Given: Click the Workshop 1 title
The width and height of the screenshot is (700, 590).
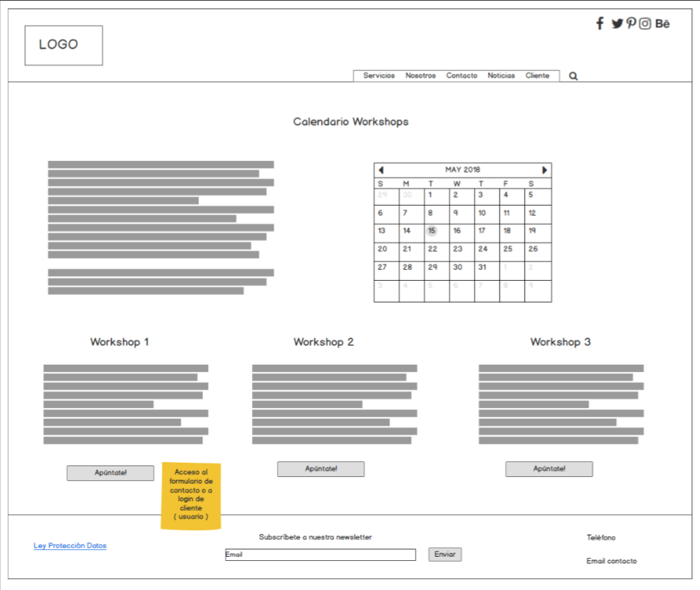Looking at the screenshot, I should (x=119, y=342).
